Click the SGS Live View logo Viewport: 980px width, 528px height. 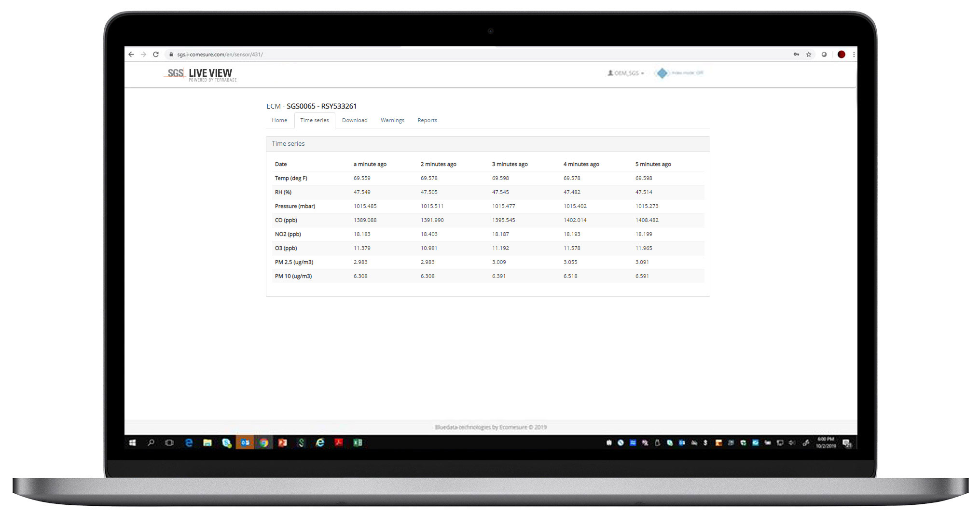(x=200, y=74)
